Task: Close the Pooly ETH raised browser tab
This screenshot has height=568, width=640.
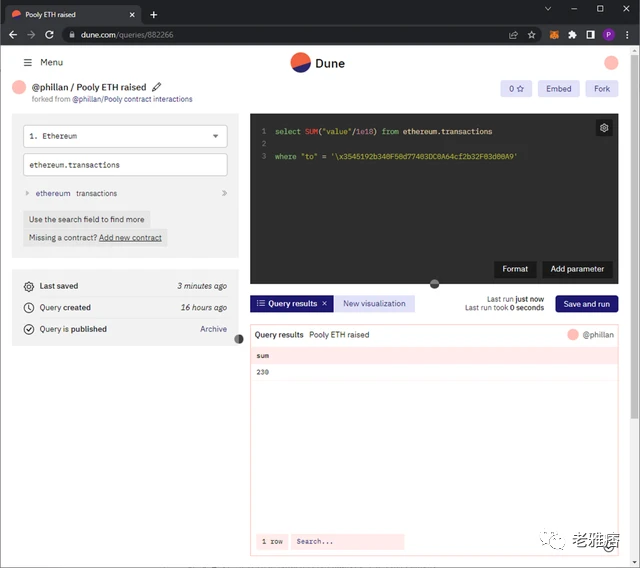Action: (x=132, y=15)
